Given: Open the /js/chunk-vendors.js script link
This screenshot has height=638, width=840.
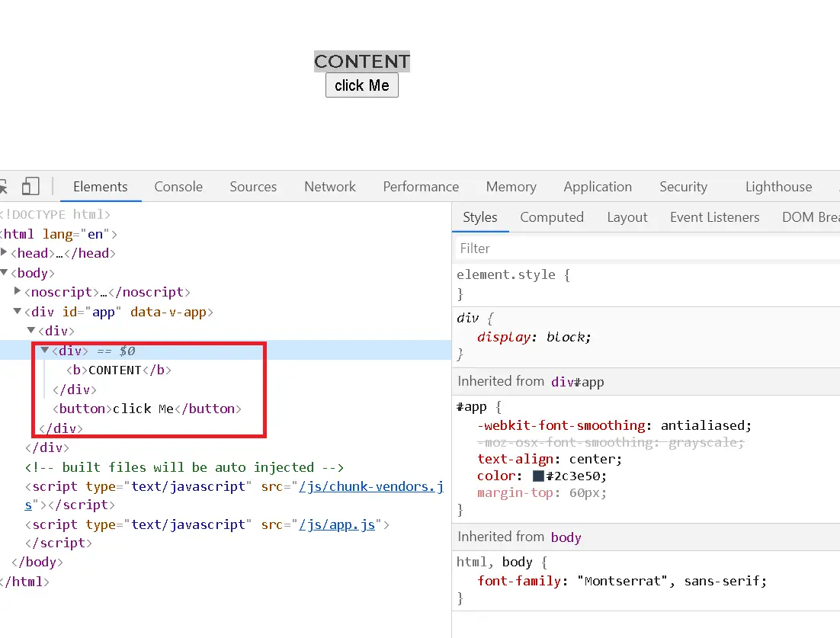Looking at the screenshot, I should 371,486.
